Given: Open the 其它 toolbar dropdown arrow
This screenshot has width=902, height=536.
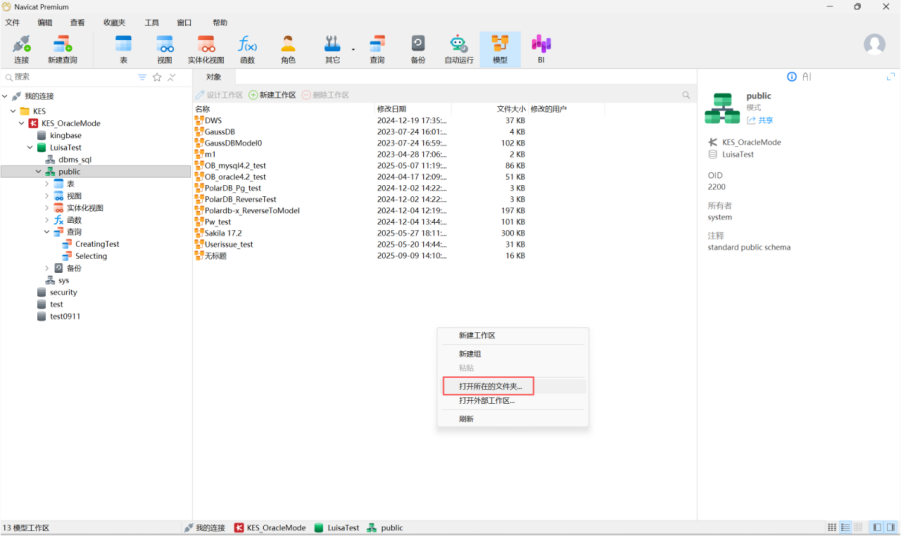Looking at the screenshot, I should pos(353,48).
